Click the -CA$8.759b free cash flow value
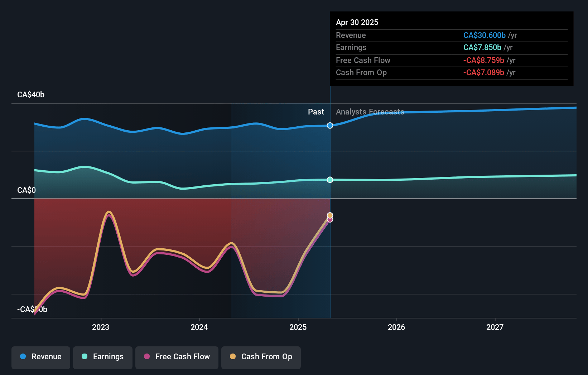 [484, 60]
